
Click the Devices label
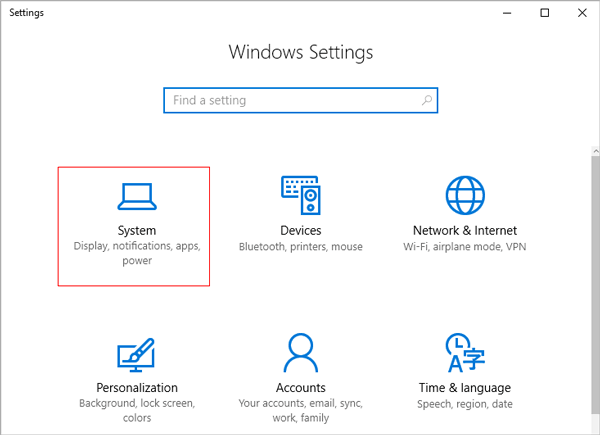301,230
